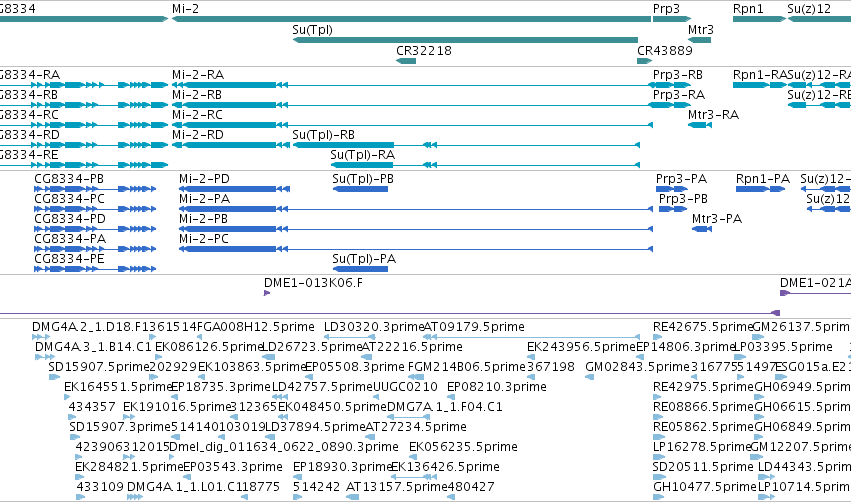
Task: Click protein Mi-2-PC
Action: 416,249
